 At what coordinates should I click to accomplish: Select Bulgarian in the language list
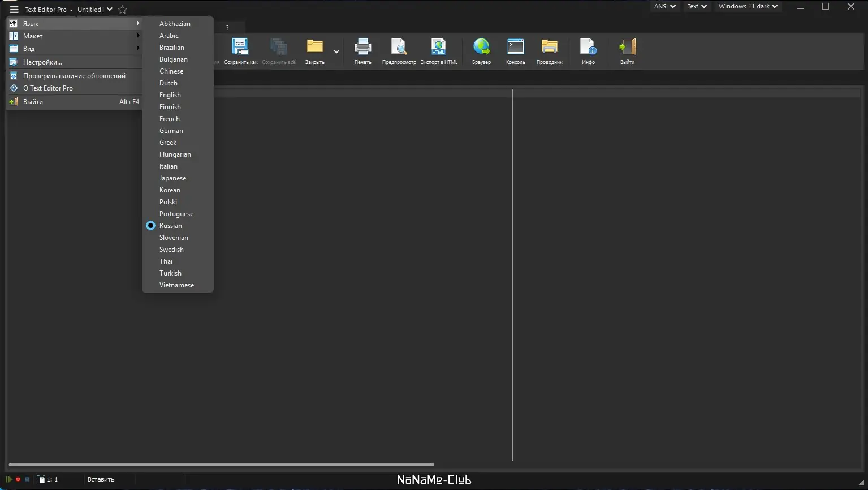[178, 59]
